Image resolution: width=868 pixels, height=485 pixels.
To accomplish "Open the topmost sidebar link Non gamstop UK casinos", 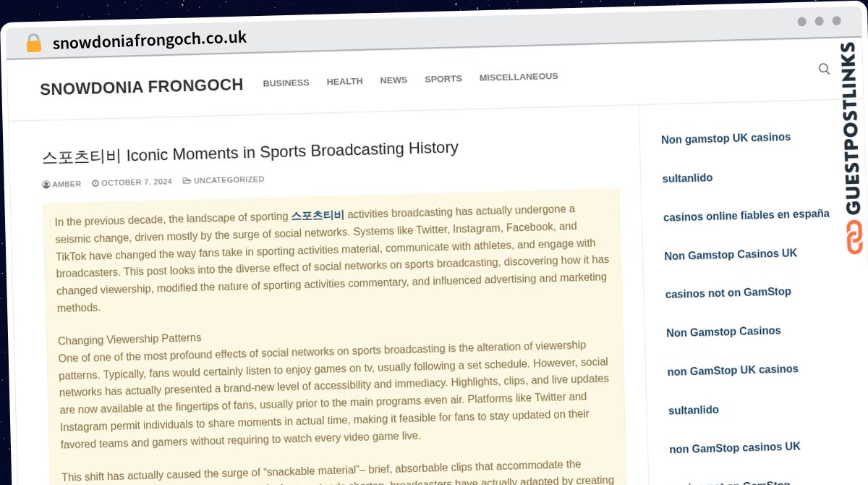I will (726, 138).
